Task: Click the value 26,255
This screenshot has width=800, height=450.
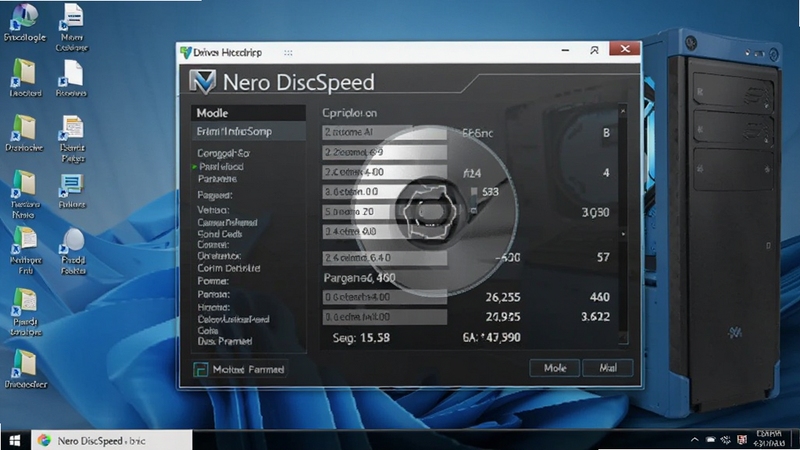Action: coord(503,297)
